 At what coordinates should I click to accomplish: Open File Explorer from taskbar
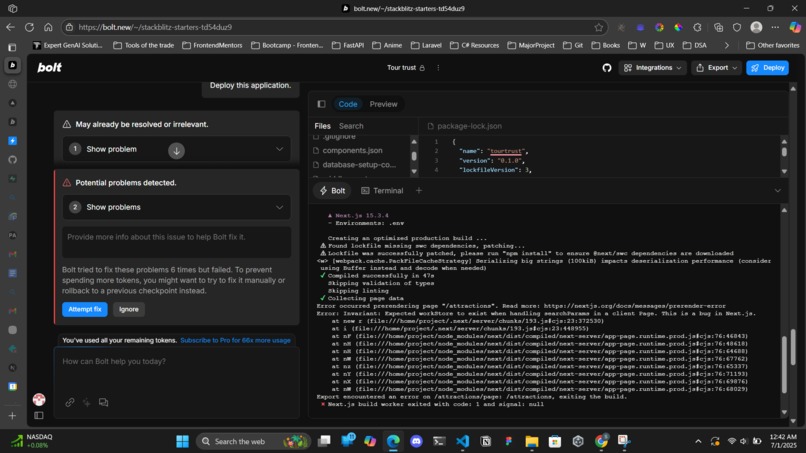[532, 441]
